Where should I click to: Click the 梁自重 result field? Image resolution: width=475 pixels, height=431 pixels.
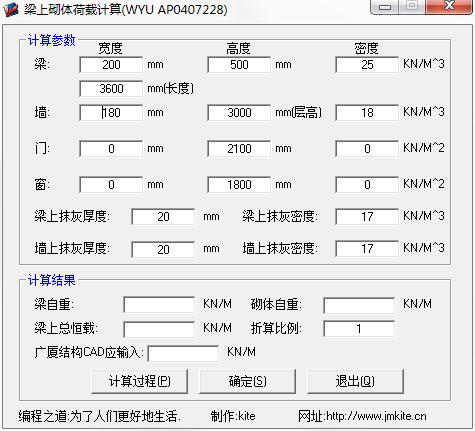159,305
